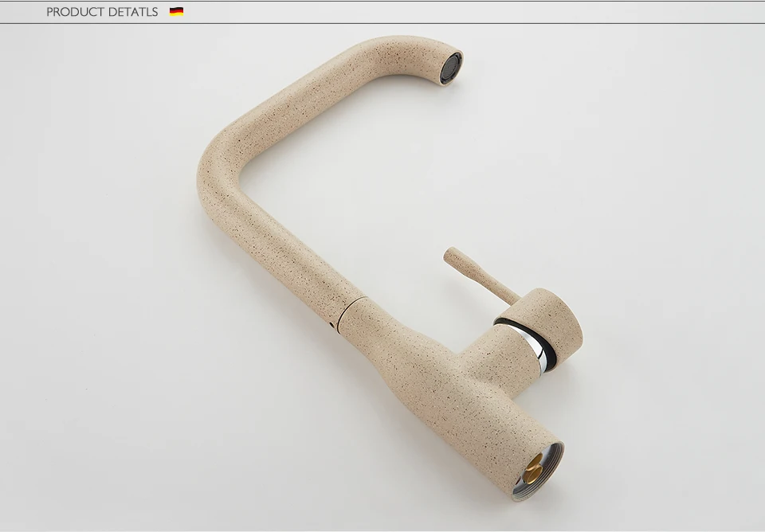The image size is (765, 532).
Task: Click the German flag icon
Action: pyautogui.click(x=177, y=12)
